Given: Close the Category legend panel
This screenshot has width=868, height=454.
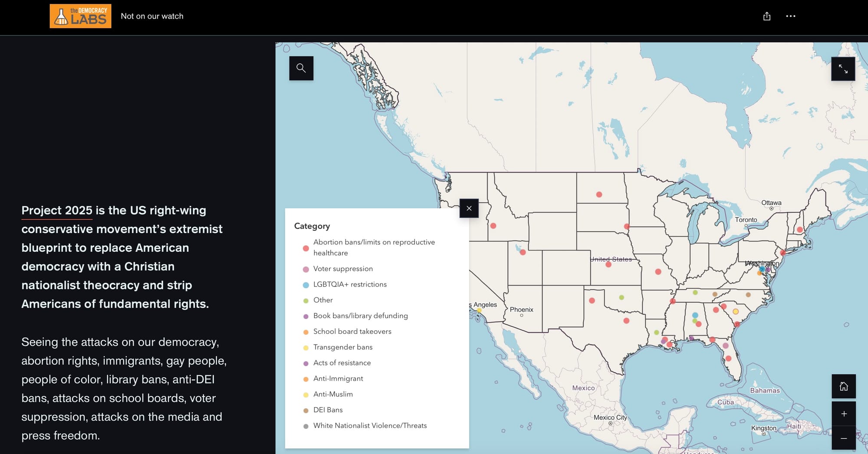Looking at the screenshot, I should click(x=469, y=208).
